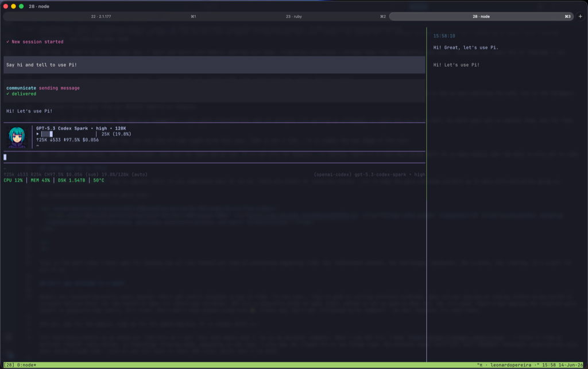Click the 'GPT-5.3 Codex Spark • high • 128K' label
Viewport: 588px width, 369px height.
[x=81, y=129]
